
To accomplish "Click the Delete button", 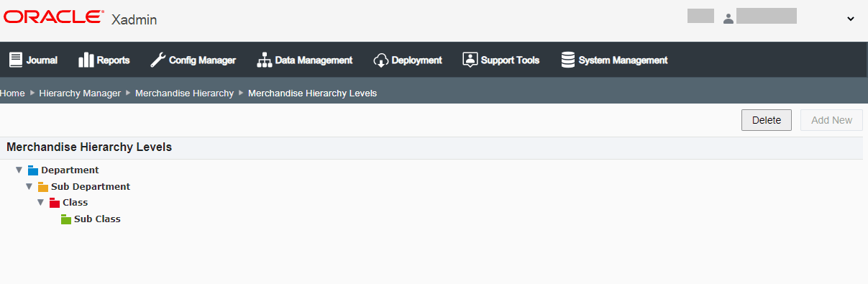I will click(767, 120).
